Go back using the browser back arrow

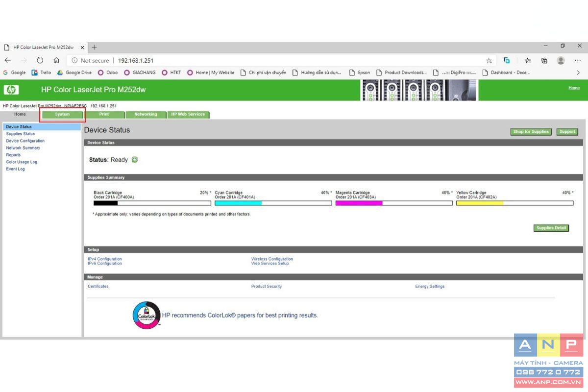tap(7, 60)
